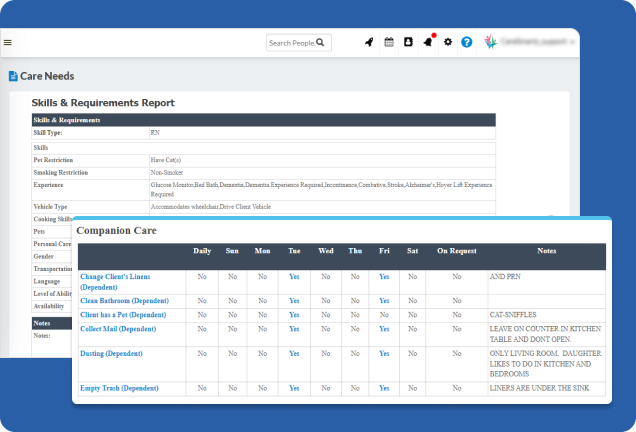Click the Companion Care heading
The width and height of the screenshot is (636, 432).
click(116, 230)
